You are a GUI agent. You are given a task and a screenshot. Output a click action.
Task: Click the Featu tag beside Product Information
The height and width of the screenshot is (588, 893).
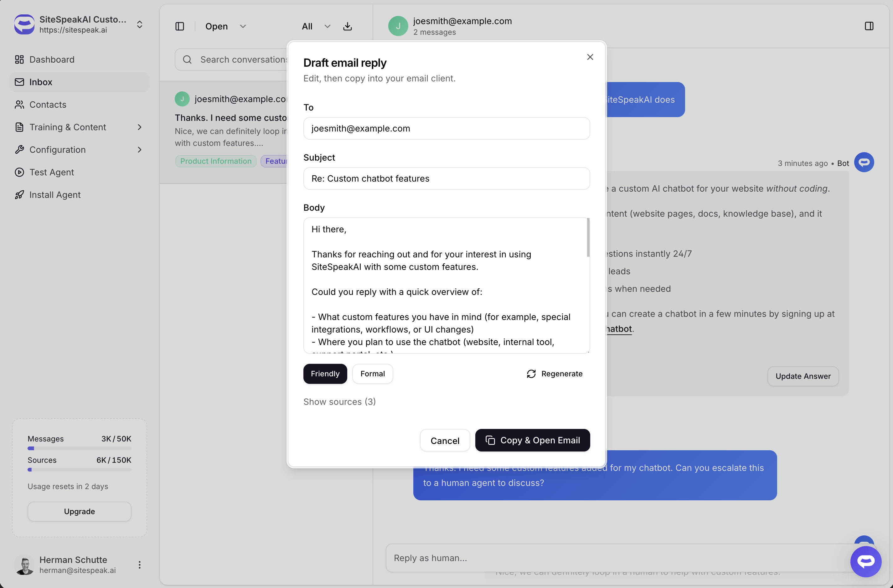(274, 161)
